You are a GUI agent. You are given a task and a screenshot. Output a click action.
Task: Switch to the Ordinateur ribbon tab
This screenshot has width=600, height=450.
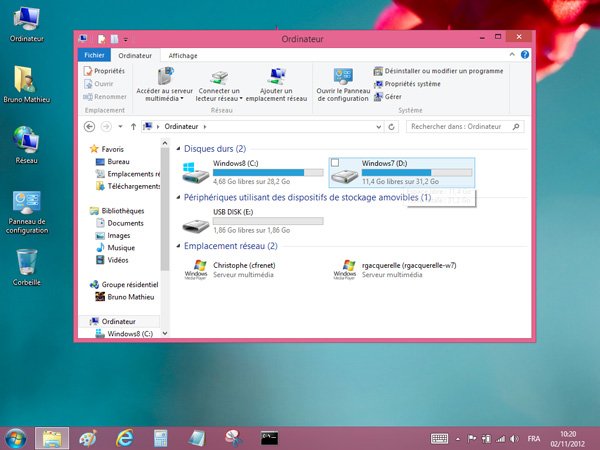click(x=135, y=55)
